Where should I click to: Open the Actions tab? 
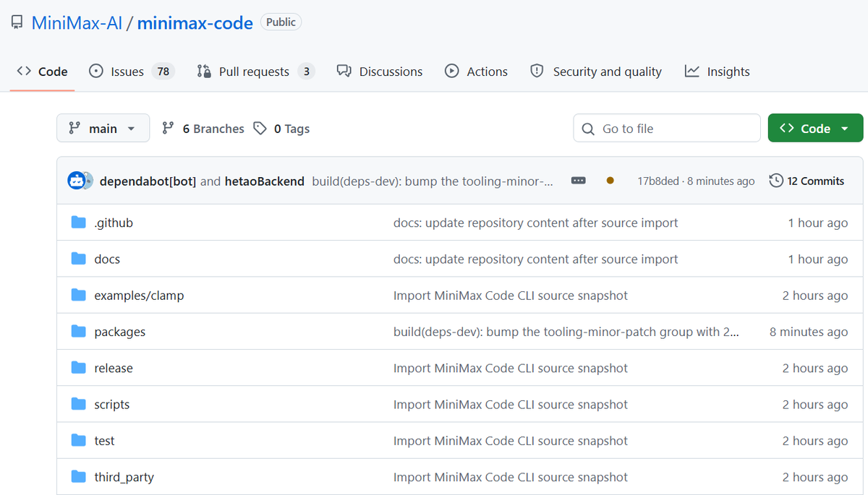(x=476, y=72)
